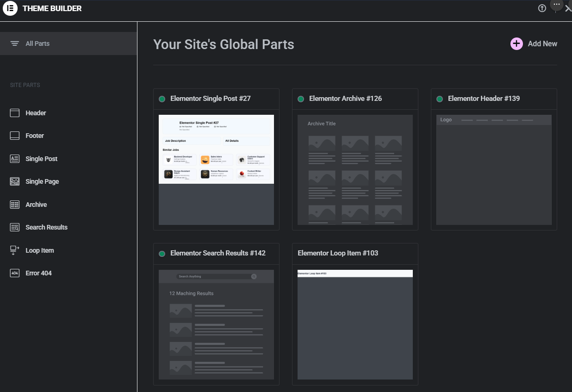Screen dimensions: 572x392
Task: Click the Add New label
Action: click(542, 44)
